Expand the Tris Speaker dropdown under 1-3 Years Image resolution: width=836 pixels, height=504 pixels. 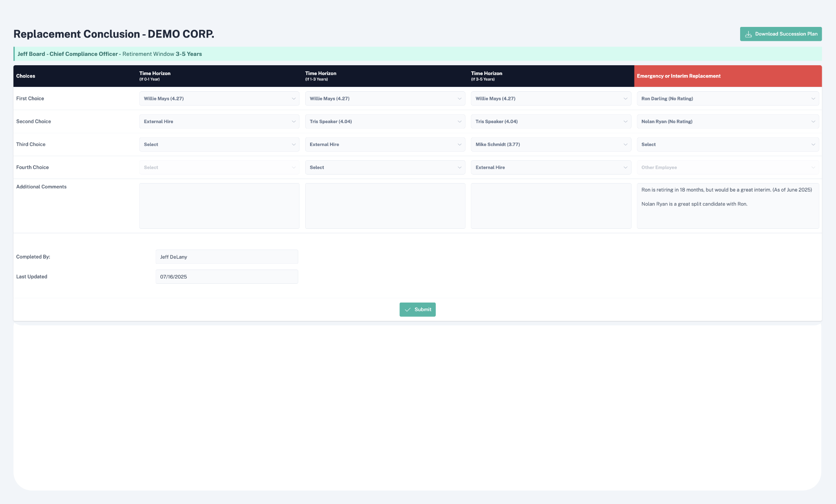point(385,122)
